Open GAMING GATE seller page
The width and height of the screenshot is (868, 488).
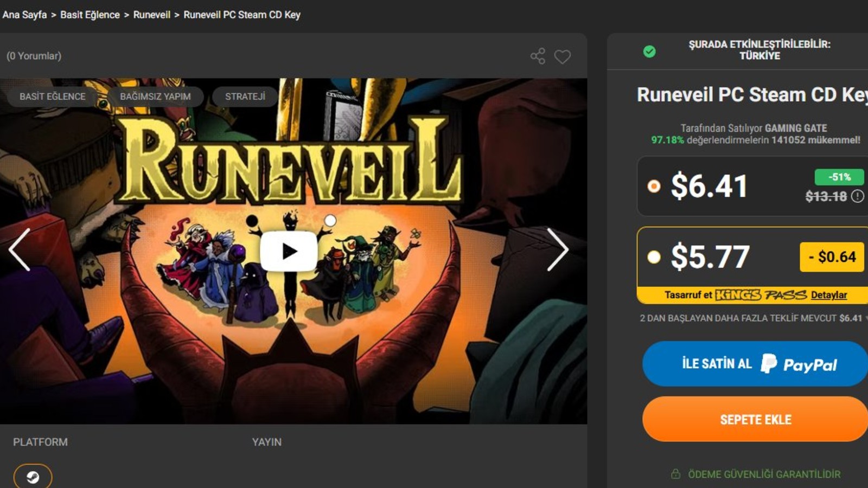point(796,128)
